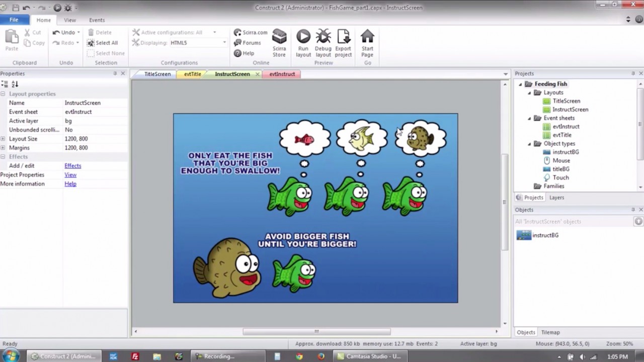Collapse the Layouts folder
The height and width of the screenshot is (362, 644).
(x=529, y=93)
